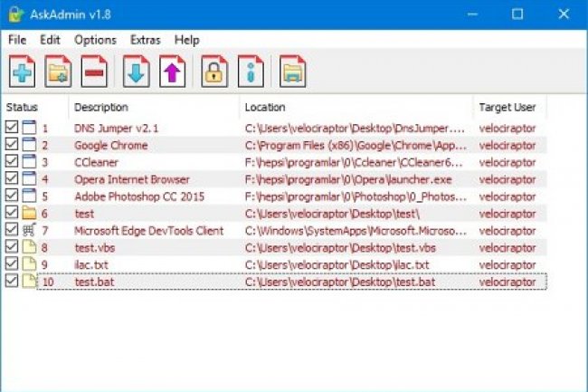Open the Extras menu

point(145,41)
